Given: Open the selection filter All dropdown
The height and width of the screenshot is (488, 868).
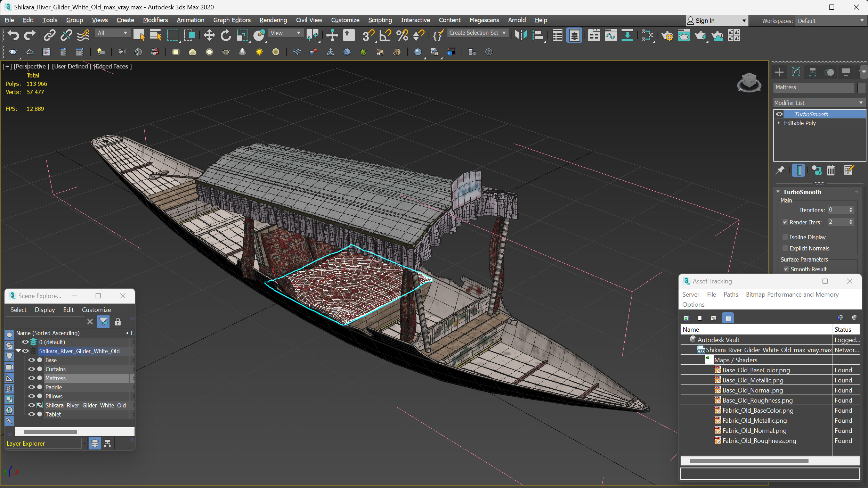Looking at the screenshot, I should point(112,33).
